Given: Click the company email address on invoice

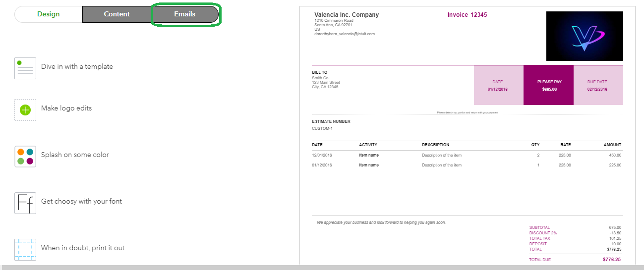Looking at the screenshot, I should pos(345,34).
